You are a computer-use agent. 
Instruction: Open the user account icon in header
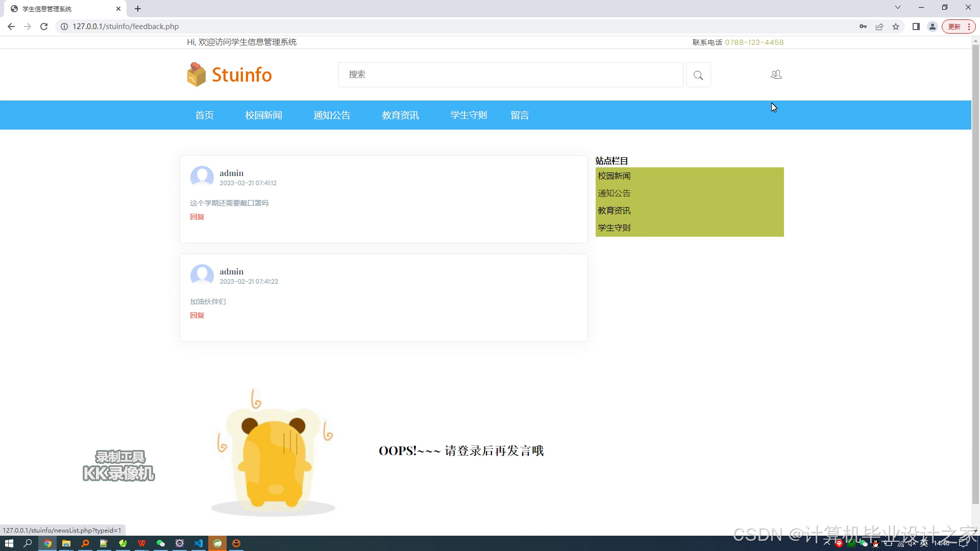pyautogui.click(x=776, y=74)
